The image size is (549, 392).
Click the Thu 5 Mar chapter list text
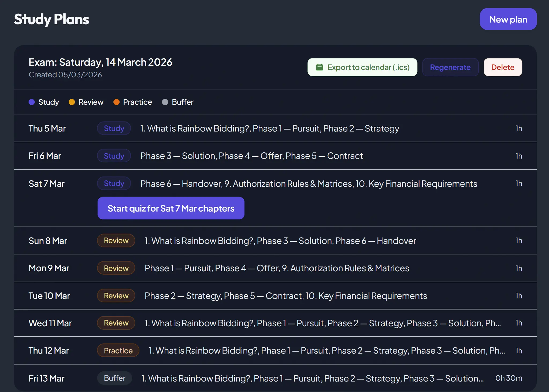click(x=270, y=129)
